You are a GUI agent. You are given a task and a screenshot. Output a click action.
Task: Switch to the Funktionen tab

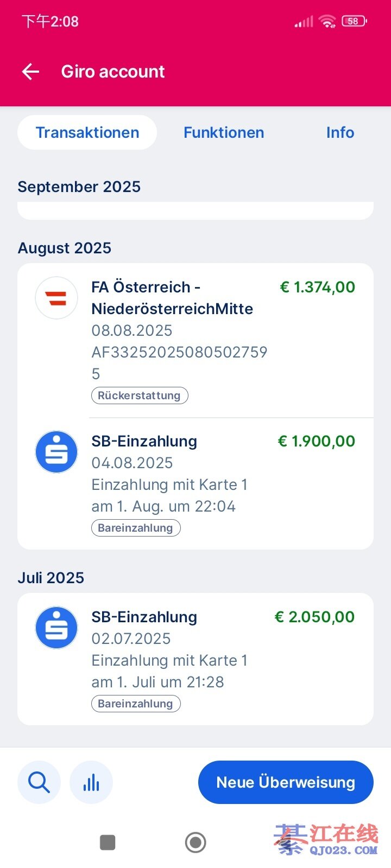pos(224,132)
